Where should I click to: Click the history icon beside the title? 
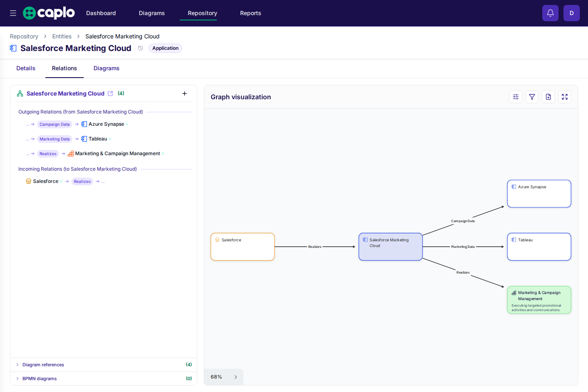(x=140, y=48)
